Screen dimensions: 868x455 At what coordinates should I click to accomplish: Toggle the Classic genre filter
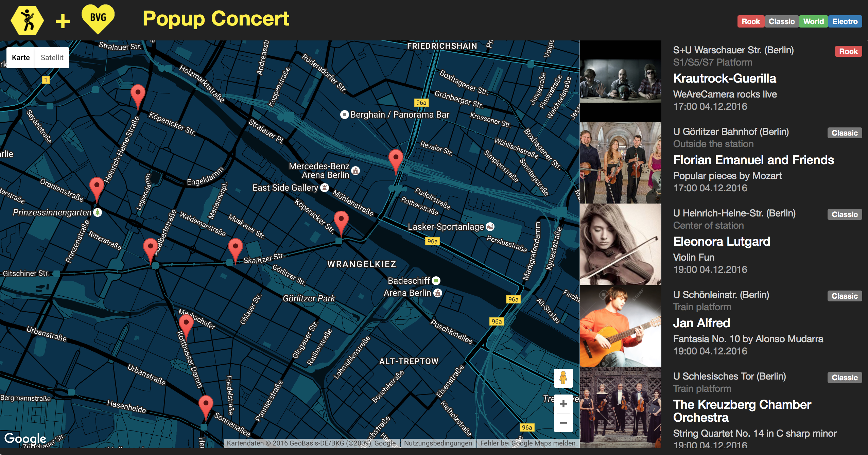tap(781, 21)
